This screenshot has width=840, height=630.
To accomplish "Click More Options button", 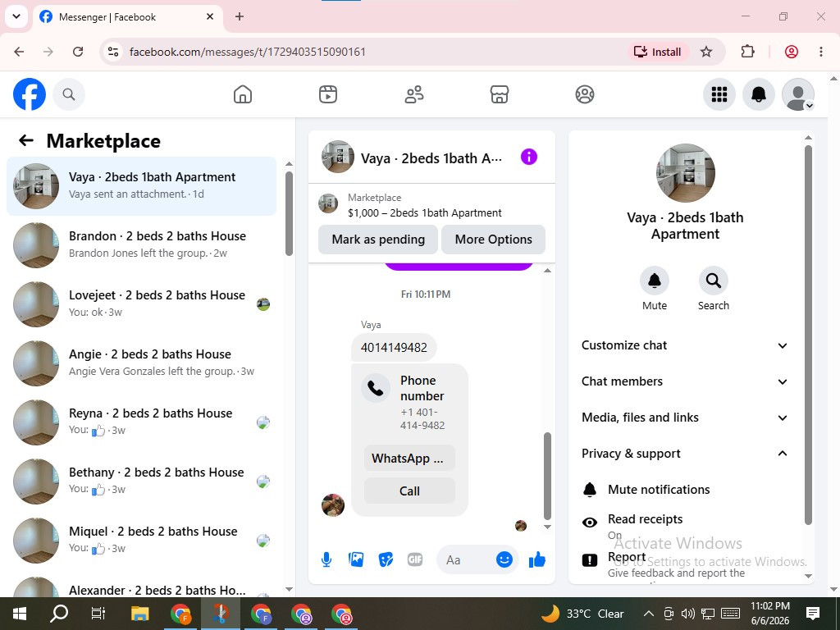I will coord(493,240).
